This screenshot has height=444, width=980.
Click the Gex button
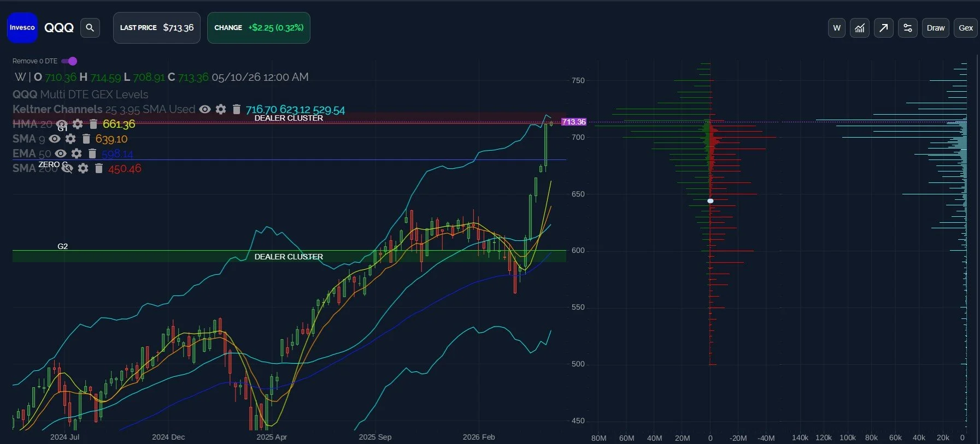[x=966, y=28]
